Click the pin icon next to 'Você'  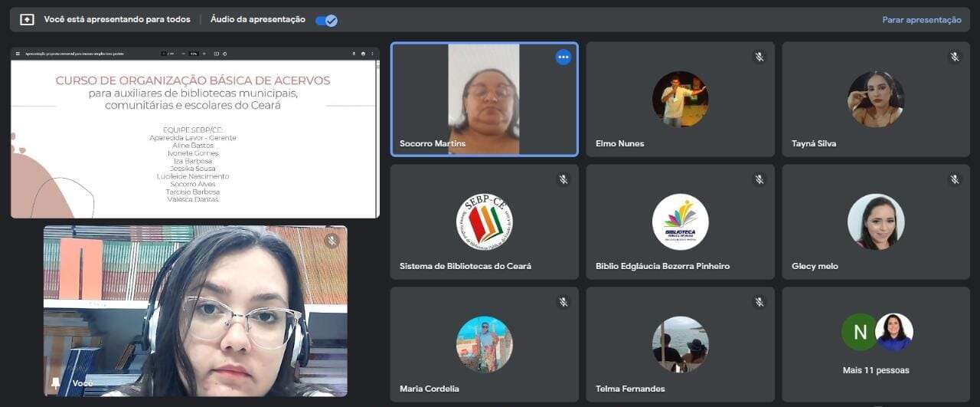click(x=56, y=382)
